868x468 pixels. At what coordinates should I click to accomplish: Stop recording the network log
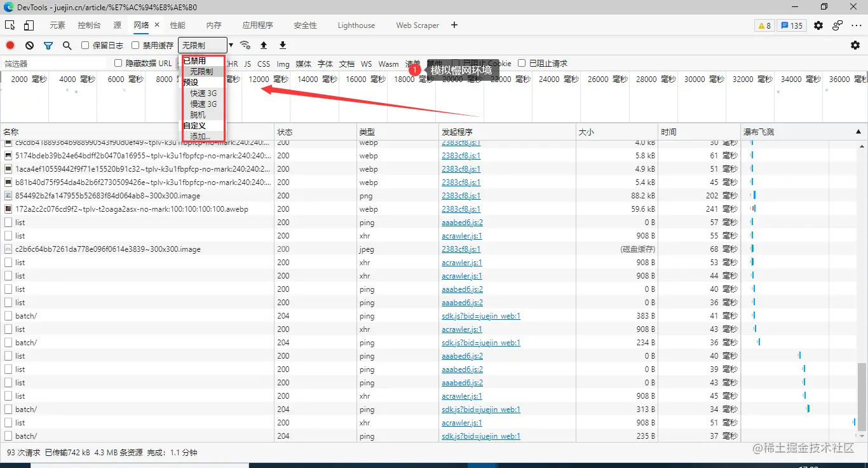(x=10, y=45)
